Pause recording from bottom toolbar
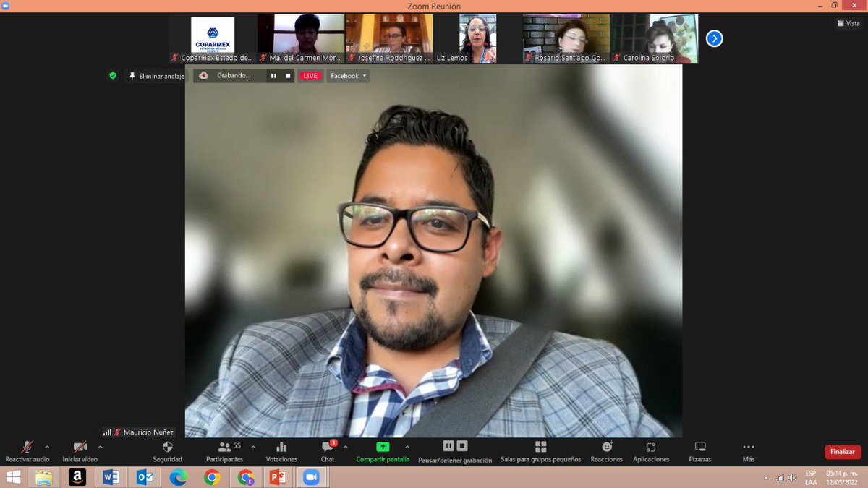The image size is (868, 488). pyautogui.click(x=448, y=446)
